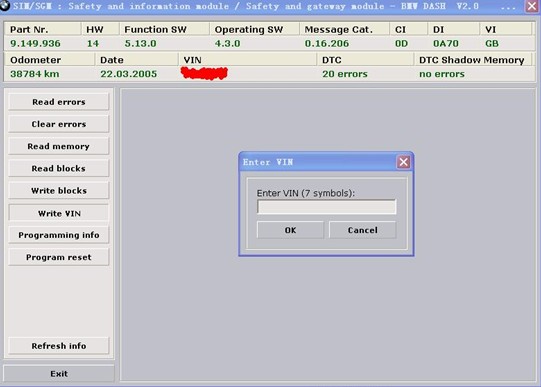Screen dimensions: 541x387
Task: Choose Read blocks
Action: pyautogui.click(x=59, y=168)
